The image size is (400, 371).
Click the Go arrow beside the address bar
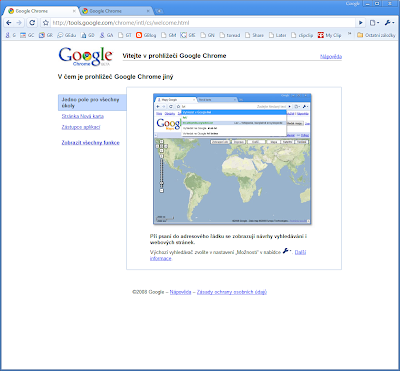click(361, 23)
